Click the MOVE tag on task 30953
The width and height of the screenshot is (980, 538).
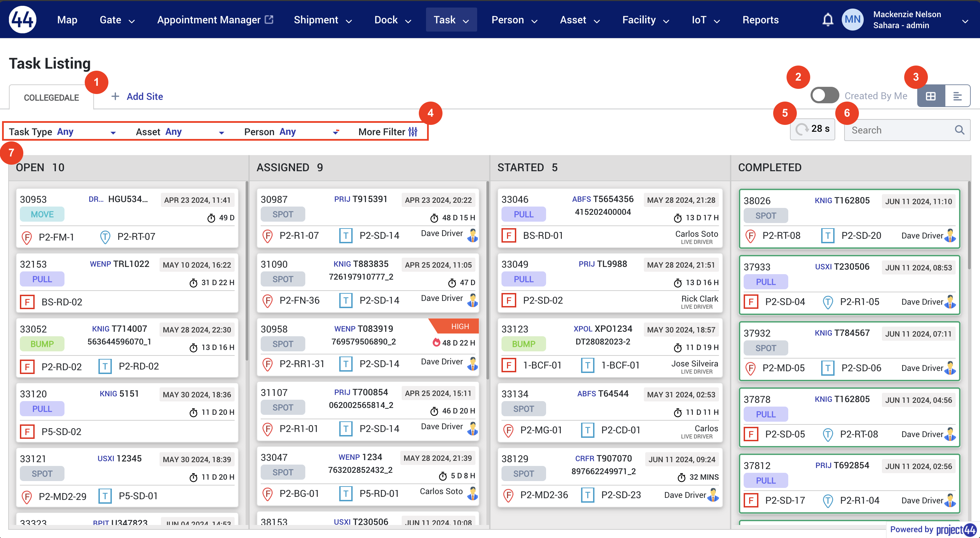click(x=42, y=214)
